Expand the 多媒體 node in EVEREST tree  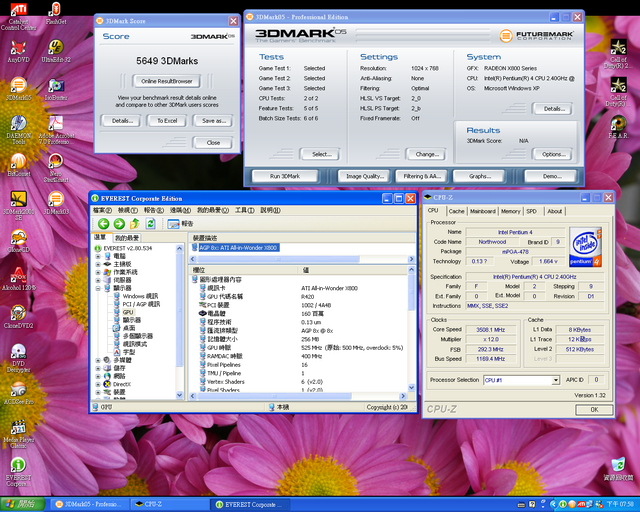click(98, 360)
